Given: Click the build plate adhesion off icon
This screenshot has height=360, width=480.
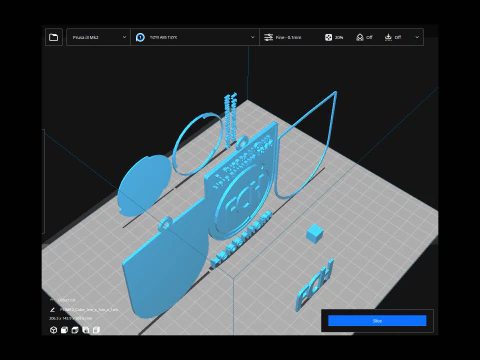Looking at the screenshot, I should click(388, 37).
